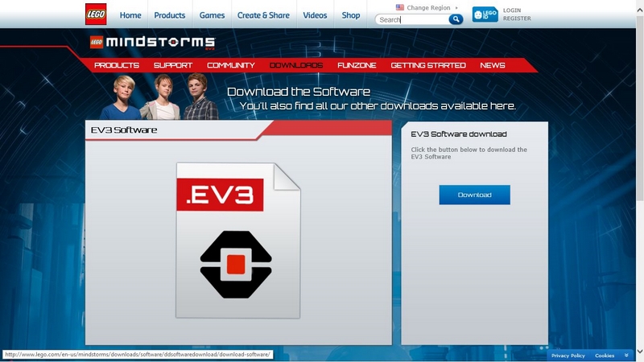
Task: Expand the bottom bar double-chevron
Action: coord(626,356)
